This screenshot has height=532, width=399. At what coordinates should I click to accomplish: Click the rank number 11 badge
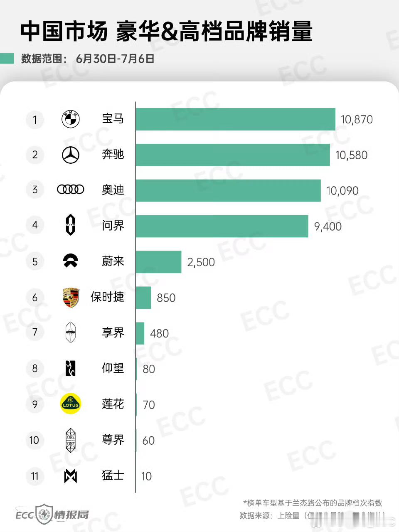(35, 476)
